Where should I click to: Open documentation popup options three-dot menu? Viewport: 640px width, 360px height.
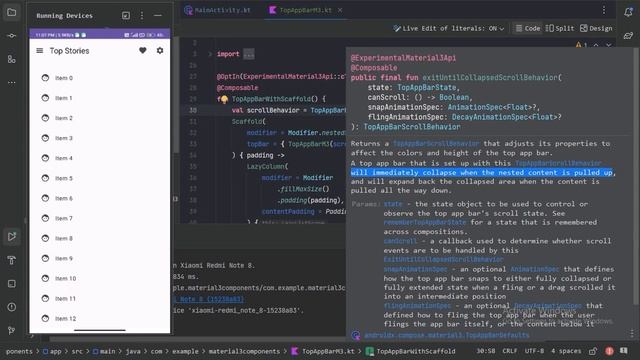pyautogui.click(x=632, y=334)
